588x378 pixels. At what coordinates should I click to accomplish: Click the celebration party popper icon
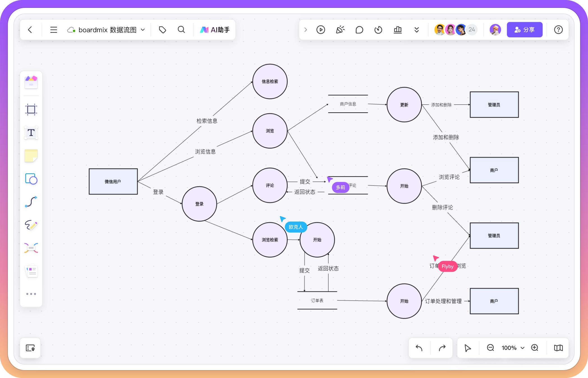[x=340, y=30]
